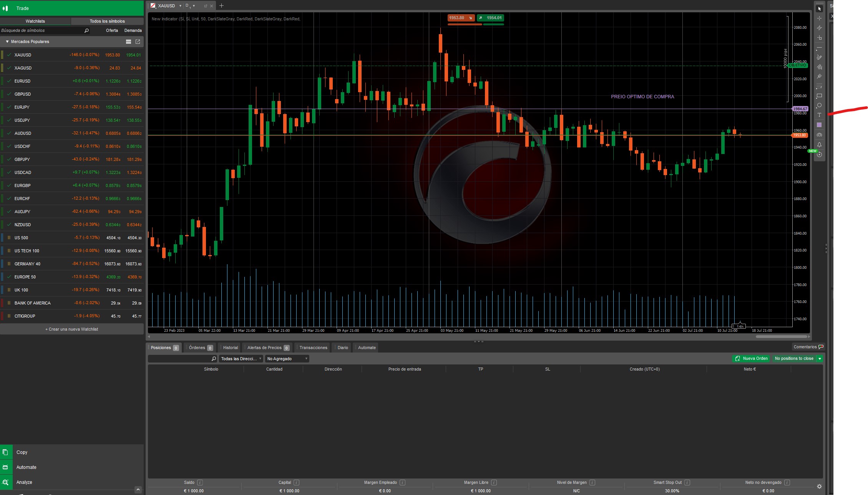Click Crear una nueva Watchlist

pos(72,329)
